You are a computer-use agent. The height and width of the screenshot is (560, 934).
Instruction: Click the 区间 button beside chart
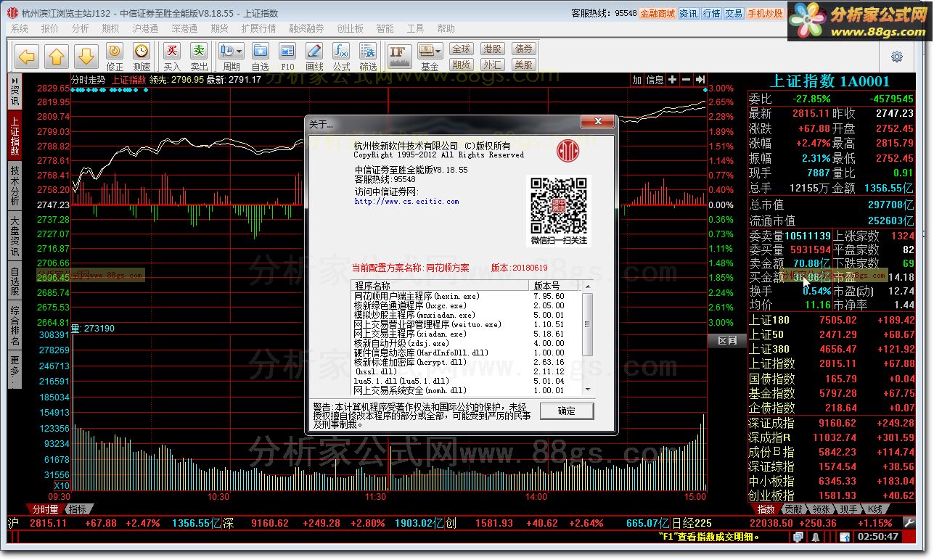coord(726,340)
